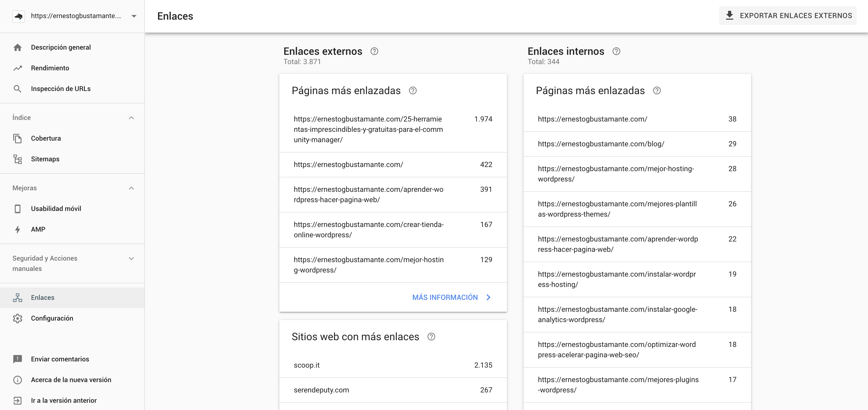Open help icon for internal Páginas más enlazadas
Screen dimensions: 868x410
point(657,91)
